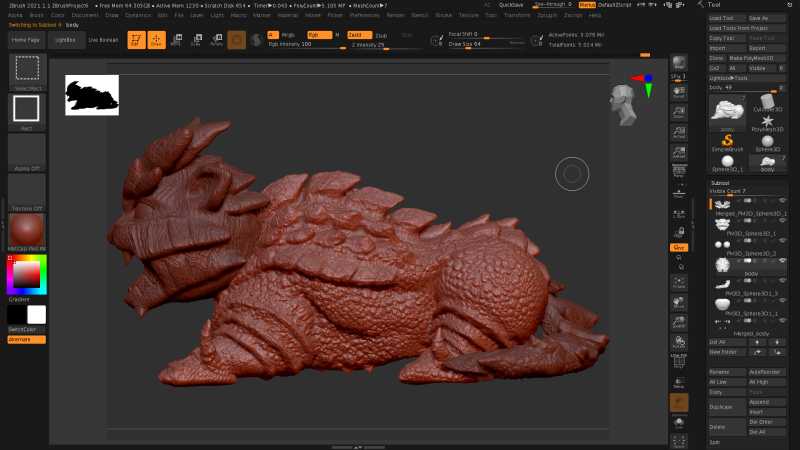This screenshot has width=800, height=450.
Task: Pick the Cylinder3D tool
Action: [x=769, y=102]
